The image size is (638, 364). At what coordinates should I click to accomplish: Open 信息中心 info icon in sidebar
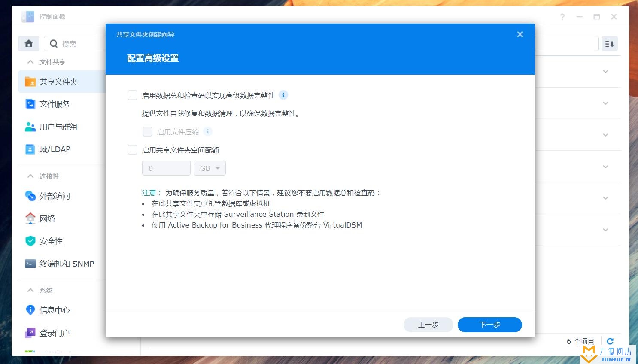(30, 310)
